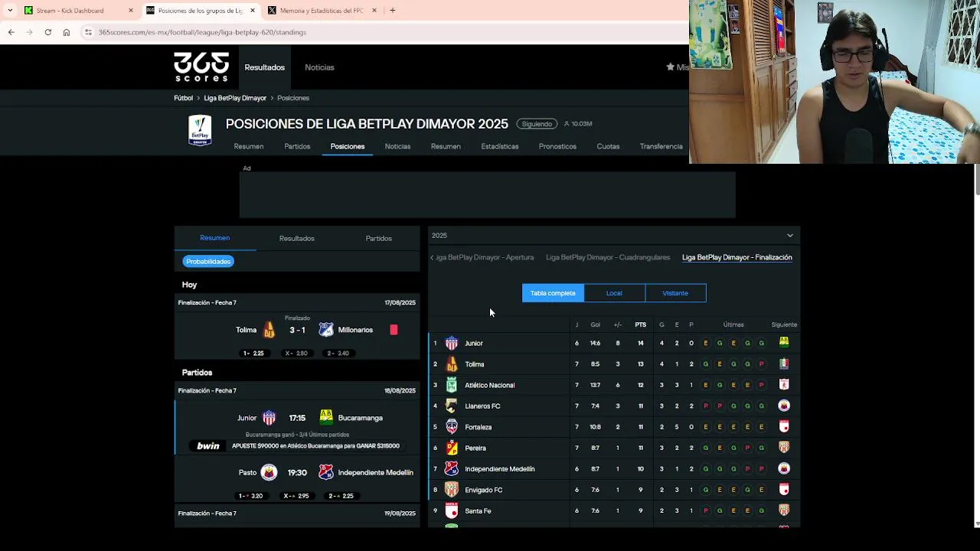Click the Millonarios crest in today's match
980x551 pixels.
[326, 330]
